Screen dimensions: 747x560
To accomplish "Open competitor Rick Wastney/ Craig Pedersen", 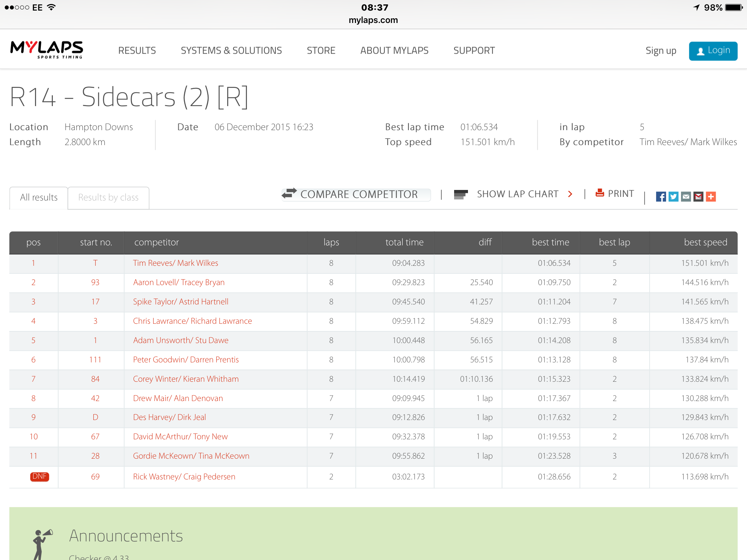I will point(184,477).
